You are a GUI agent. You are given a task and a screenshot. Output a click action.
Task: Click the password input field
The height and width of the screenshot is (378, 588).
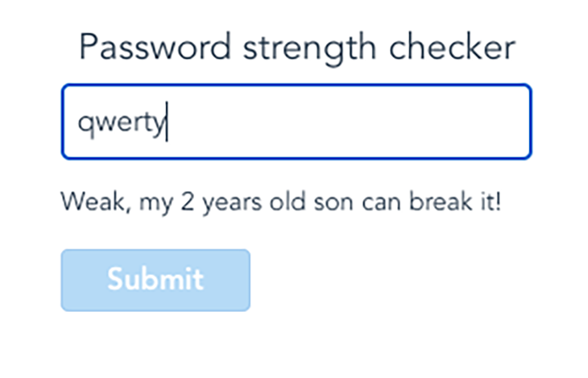296,122
